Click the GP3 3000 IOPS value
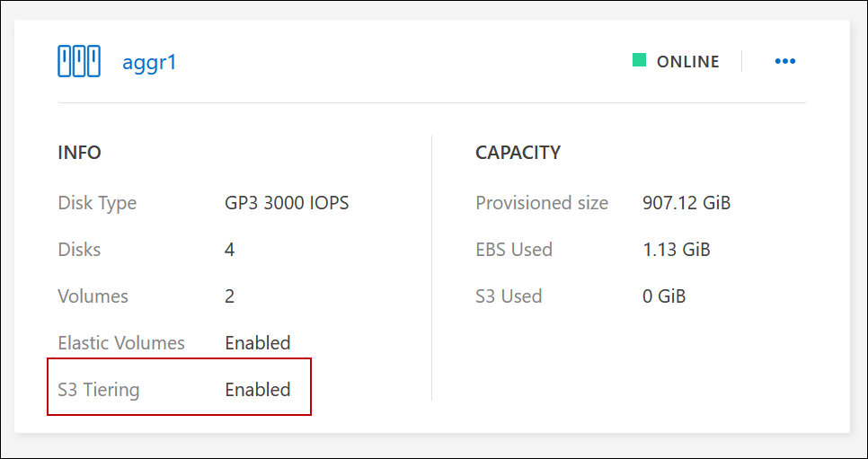The width and height of the screenshot is (868, 459). [x=287, y=203]
